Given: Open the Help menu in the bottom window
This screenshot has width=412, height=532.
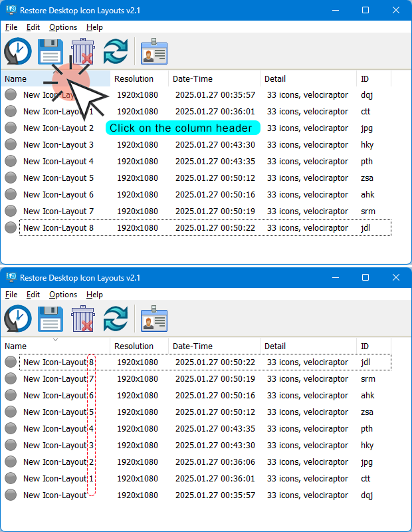Looking at the screenshot, I should 94,295.
